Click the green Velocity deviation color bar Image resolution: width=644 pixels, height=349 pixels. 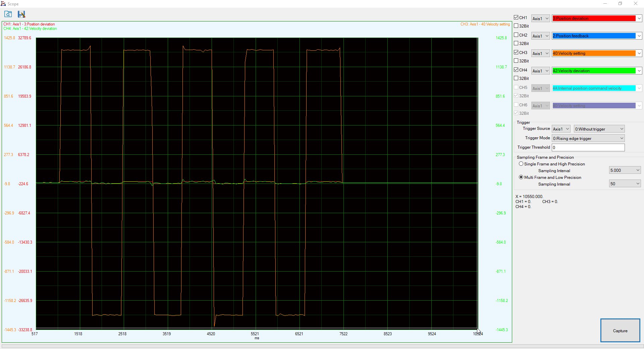(594, 71)
